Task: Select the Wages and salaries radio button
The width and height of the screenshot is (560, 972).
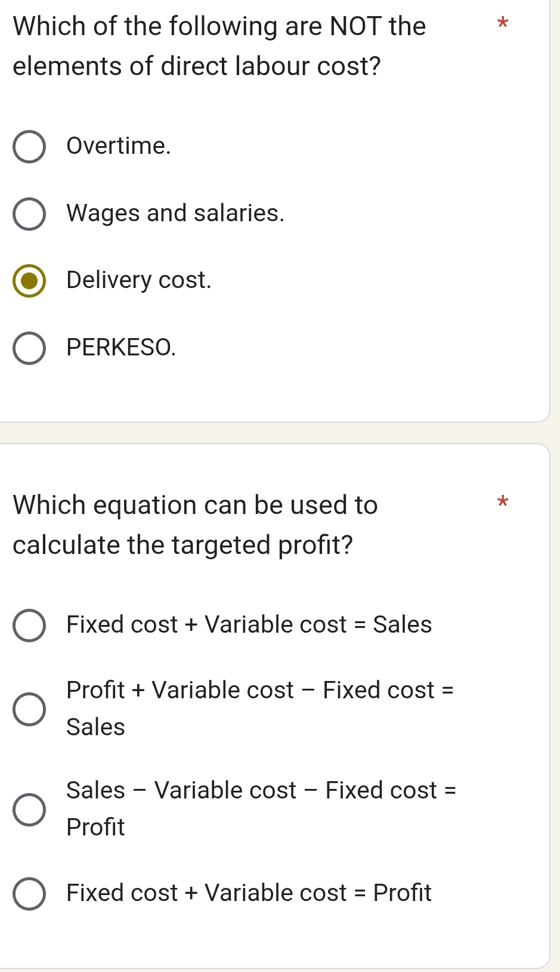Action: 29,214
